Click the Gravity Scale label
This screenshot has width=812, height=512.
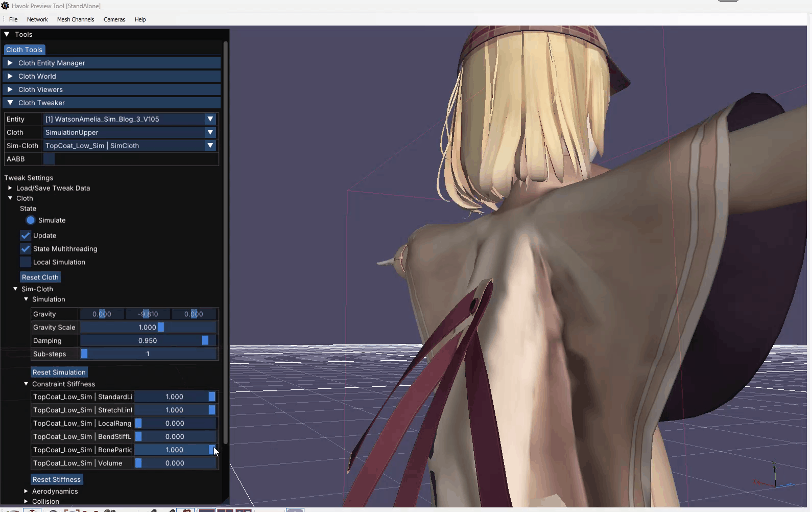54,328
